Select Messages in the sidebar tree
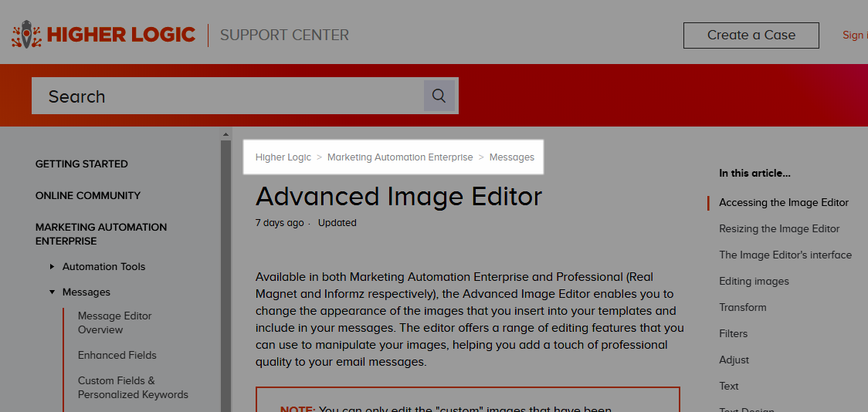Viewport: 868px width, 412px height. 86,292
